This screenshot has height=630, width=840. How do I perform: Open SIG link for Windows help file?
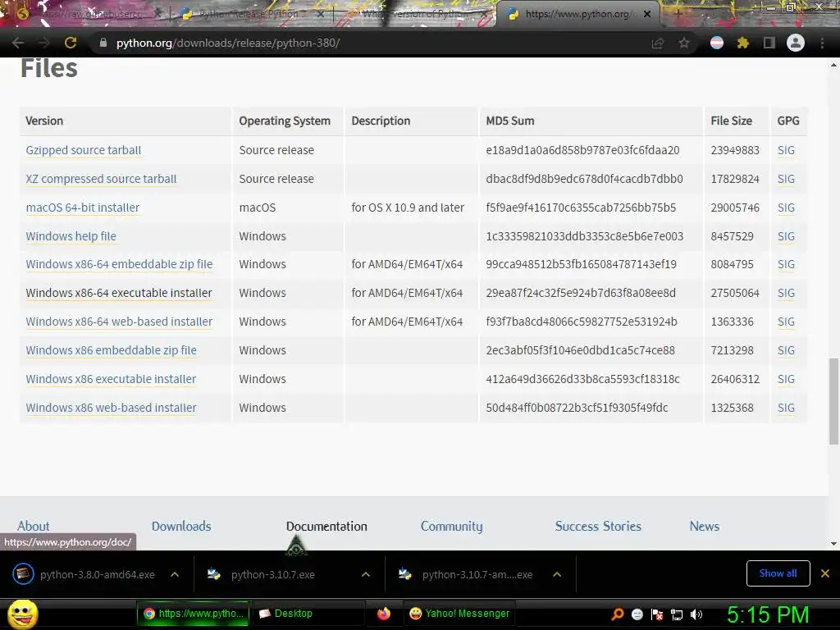pyautogui.click(x=786, y=236)
